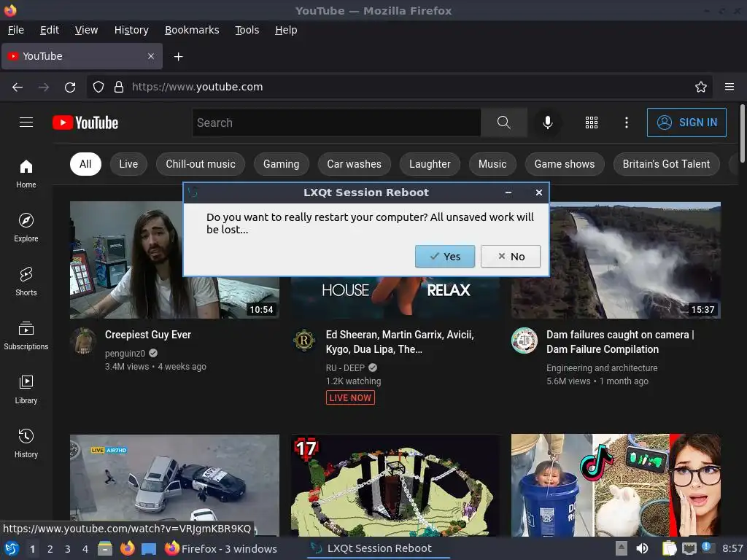The image size is (747, 560).
Task: Open Shorts in sidebar
Action: coord(26,281)
